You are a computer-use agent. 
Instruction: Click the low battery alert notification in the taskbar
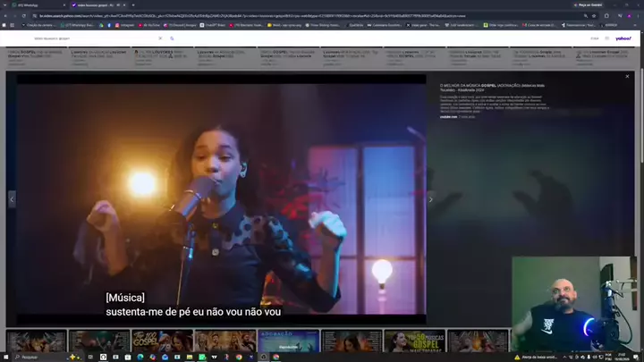536,357
